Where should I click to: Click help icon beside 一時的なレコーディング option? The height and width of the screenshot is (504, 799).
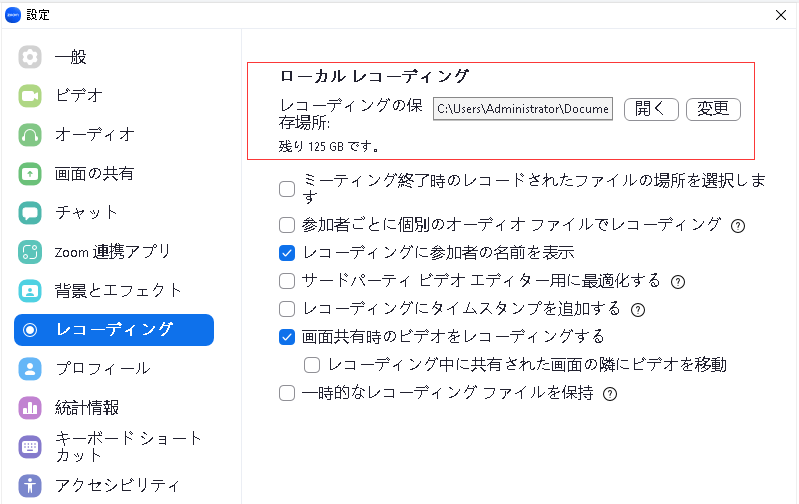(609, 394)
